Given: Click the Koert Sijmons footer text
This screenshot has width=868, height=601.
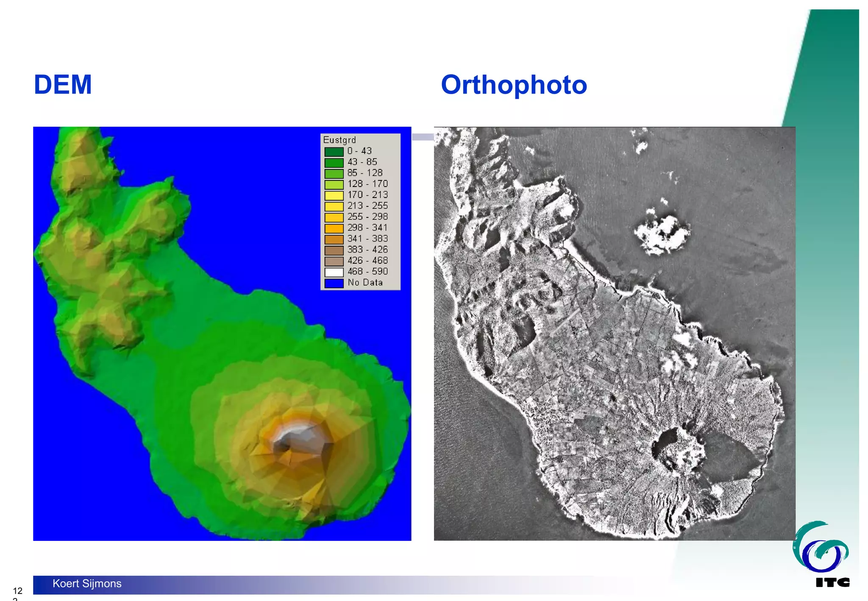Looking at the screenshot, I should (87, 584).
